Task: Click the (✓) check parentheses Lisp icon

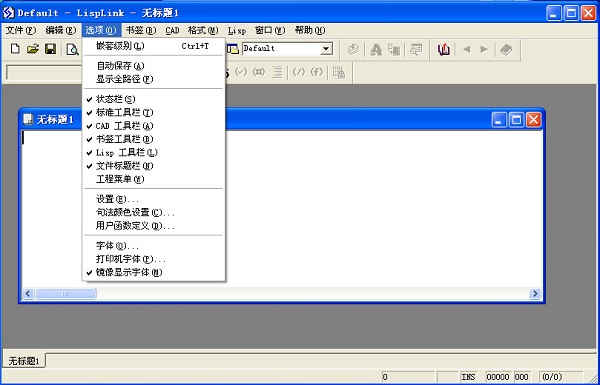Action: point(241,72)
